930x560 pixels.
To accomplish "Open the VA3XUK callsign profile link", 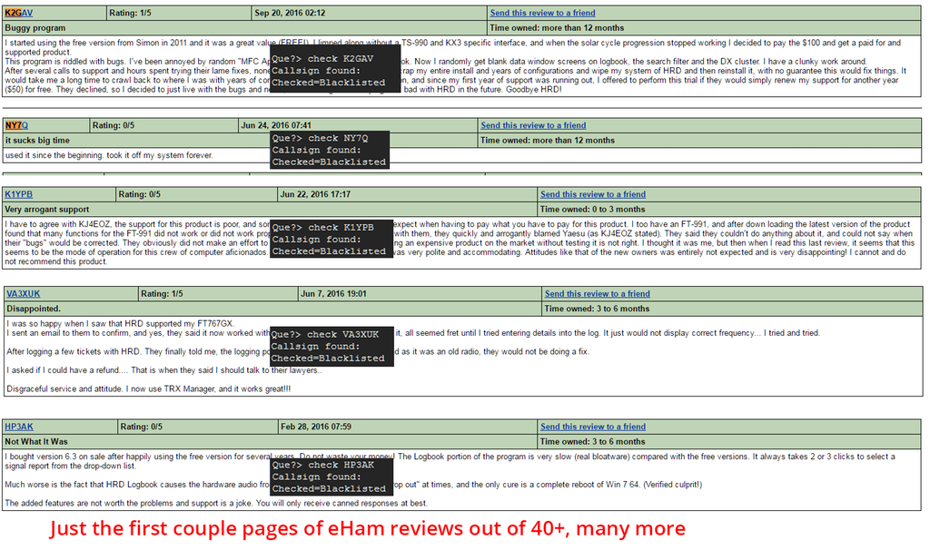I will (24, 294).
